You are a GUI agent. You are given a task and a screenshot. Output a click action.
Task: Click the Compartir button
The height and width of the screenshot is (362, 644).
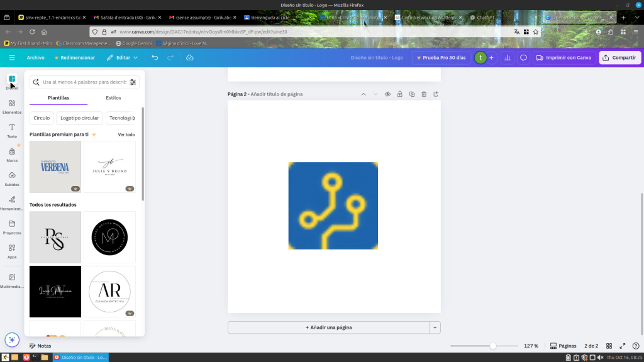click(619, 58)
